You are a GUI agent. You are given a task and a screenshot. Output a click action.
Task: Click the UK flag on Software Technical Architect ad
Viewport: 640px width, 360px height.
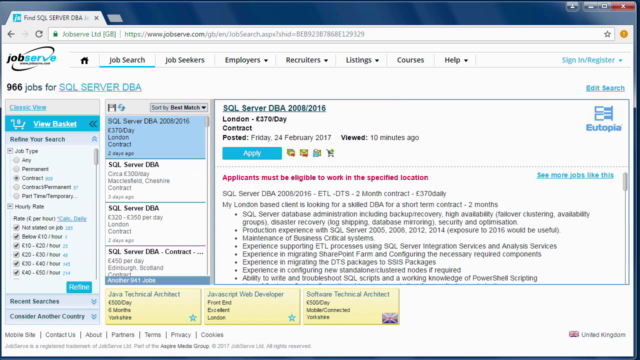point(390,318)
